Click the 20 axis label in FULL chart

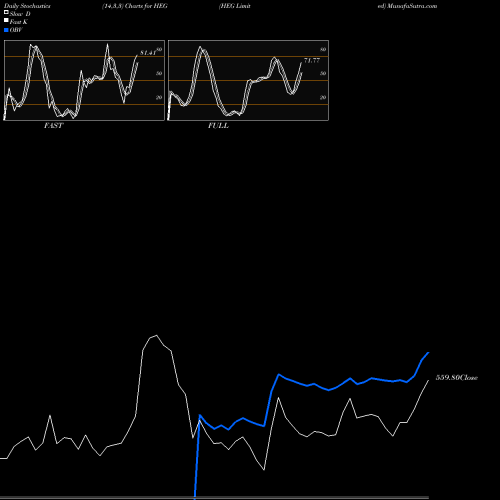point(323,97)
